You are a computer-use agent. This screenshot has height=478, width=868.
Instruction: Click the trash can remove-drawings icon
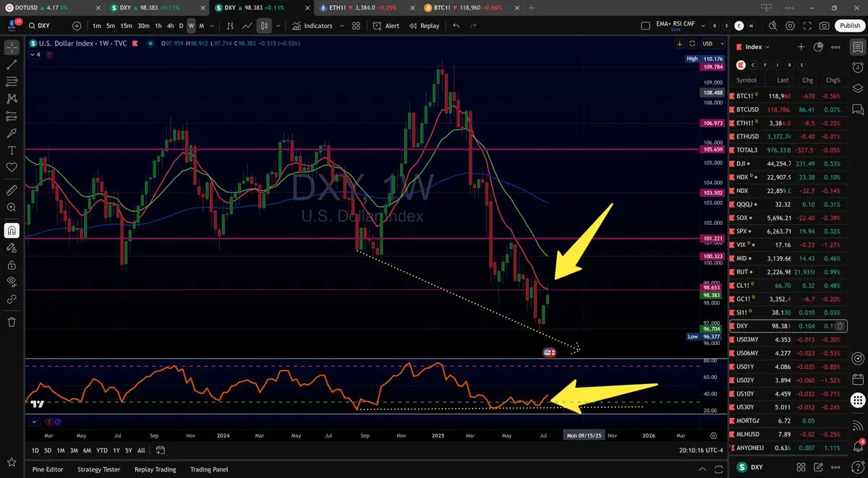[12, 322]
